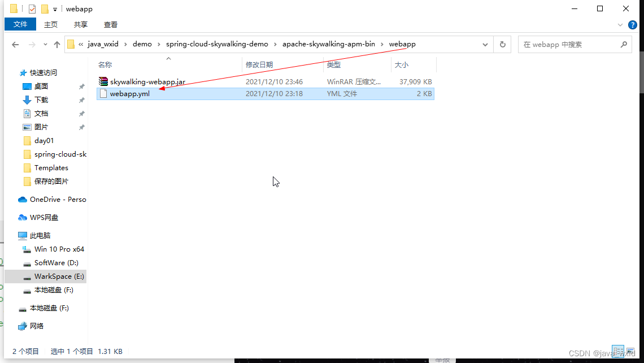Open the 文件 ribbon tab

20,24
